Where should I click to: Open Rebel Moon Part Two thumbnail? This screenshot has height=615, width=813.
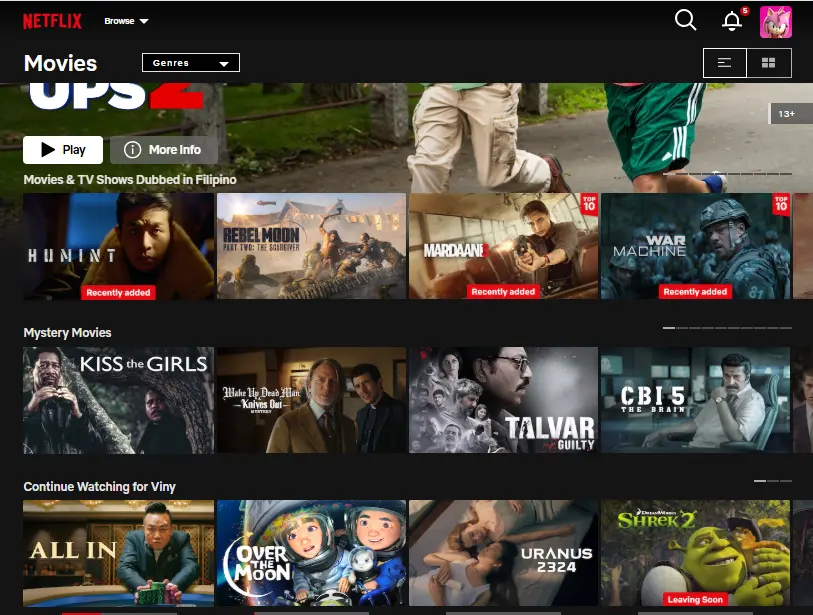pyautogui.click(x=311, y=246)
